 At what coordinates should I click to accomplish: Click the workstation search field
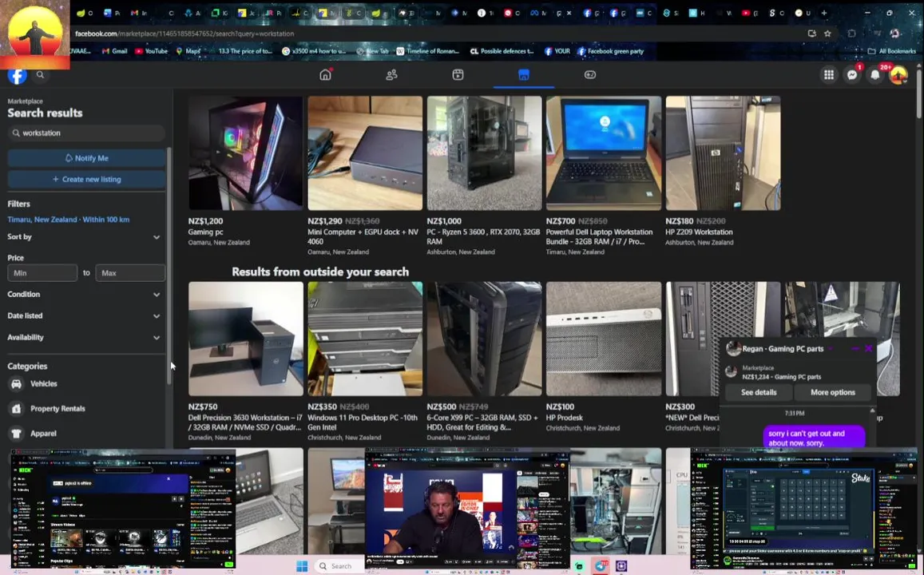pyautogui.click(x=86, y=133)
